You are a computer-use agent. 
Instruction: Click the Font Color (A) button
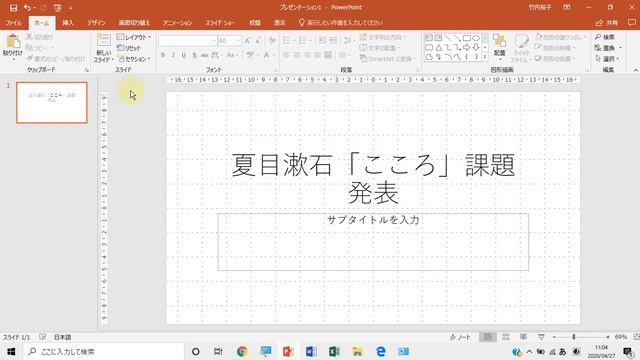266,55
